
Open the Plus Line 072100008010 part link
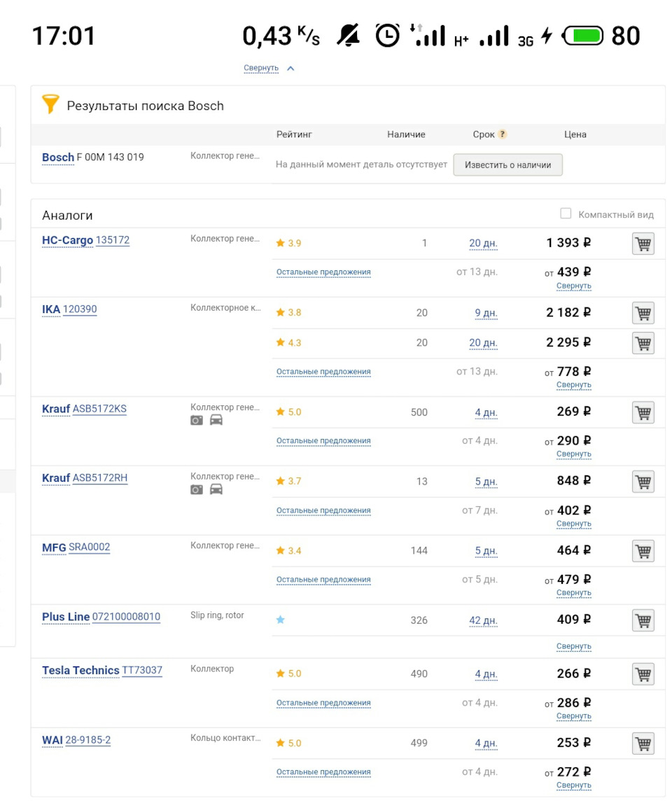click(126, 617)
